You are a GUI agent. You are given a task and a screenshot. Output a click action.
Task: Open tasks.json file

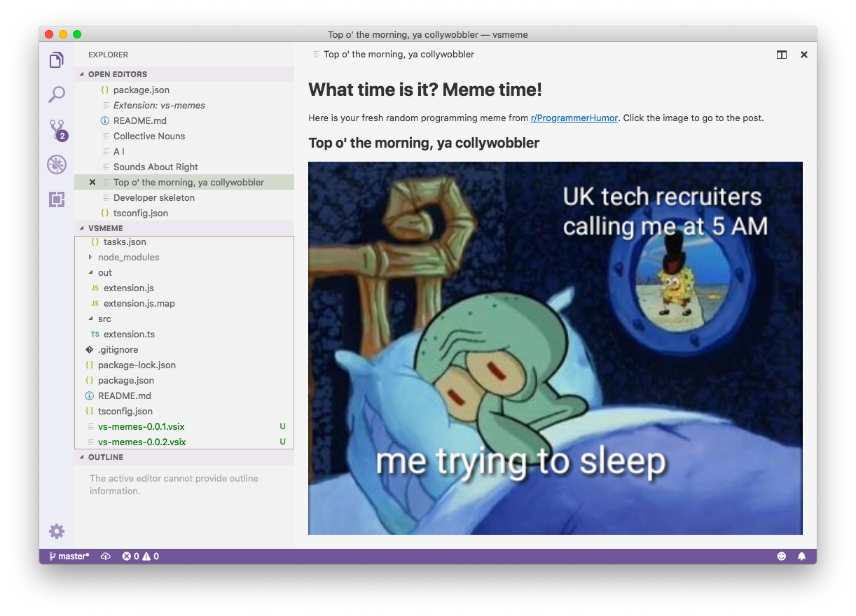tap(184, 241)
